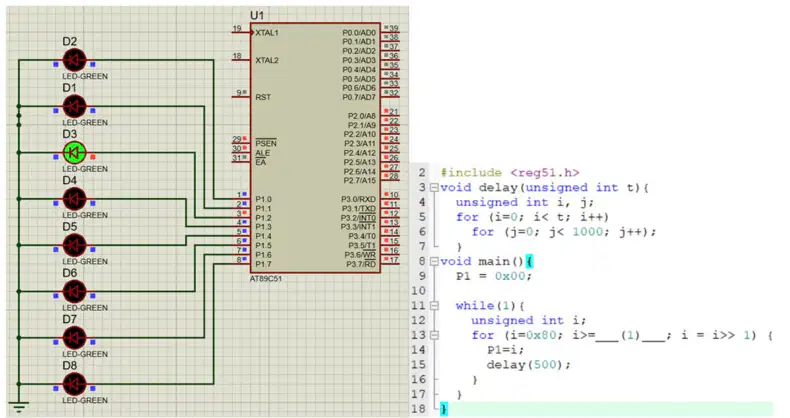Collapse the while loop fold marker
790x418 pixels.
point(433,306)
